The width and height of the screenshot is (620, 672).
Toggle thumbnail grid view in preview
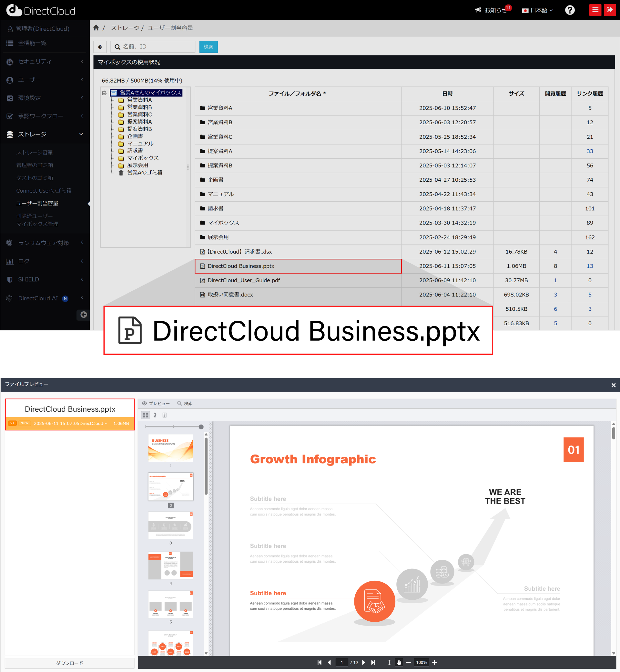tap(145, 415)
